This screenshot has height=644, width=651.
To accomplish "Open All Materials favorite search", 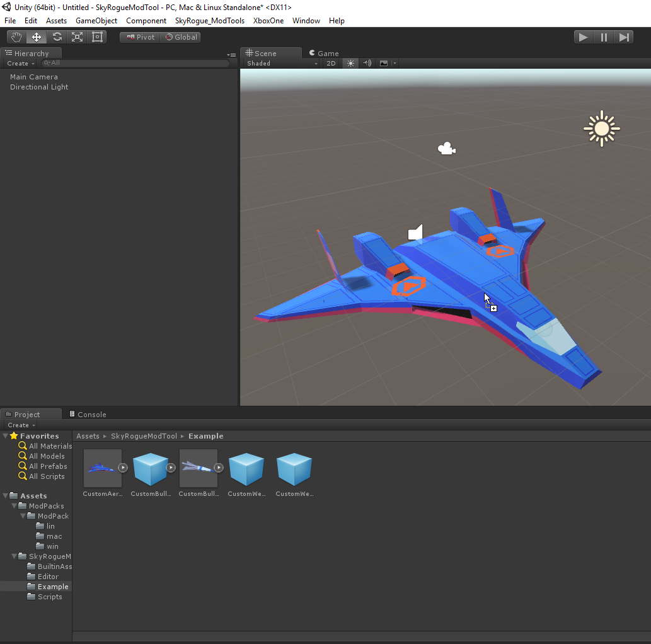I will (45, 446).
